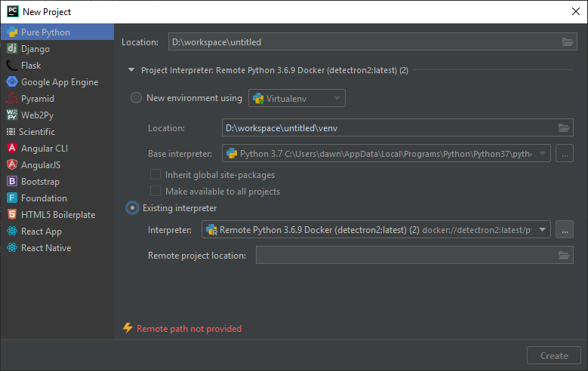Pick the Pyramid project type icon

click(x=12, y=99)
